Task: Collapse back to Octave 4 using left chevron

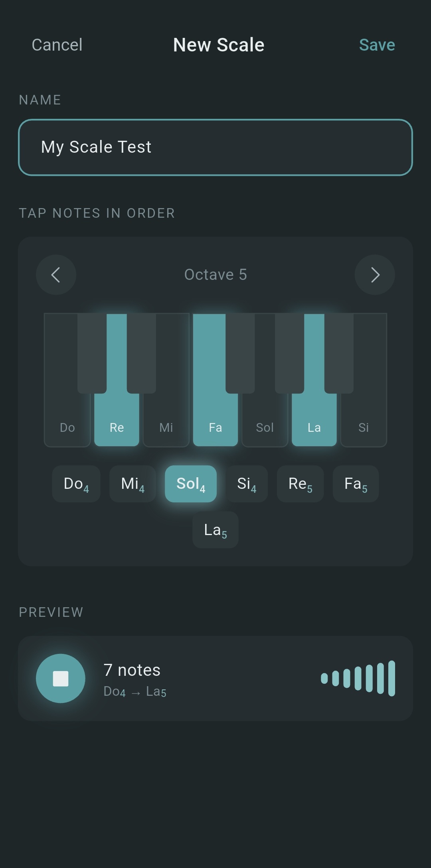Action: click(x=56, y=274)
